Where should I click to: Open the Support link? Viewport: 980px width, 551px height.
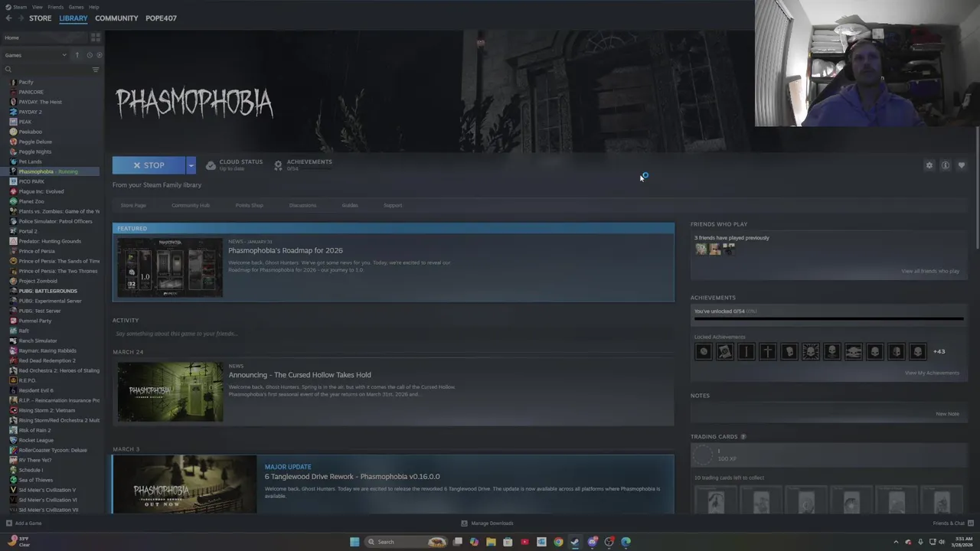pyautogui.click(x=393, y=205)
